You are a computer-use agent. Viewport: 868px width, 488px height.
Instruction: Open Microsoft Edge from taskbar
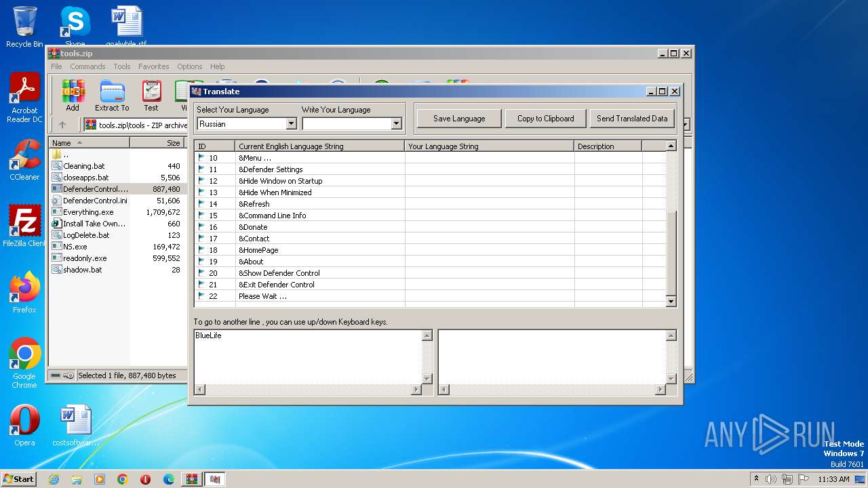pos(169,479)
